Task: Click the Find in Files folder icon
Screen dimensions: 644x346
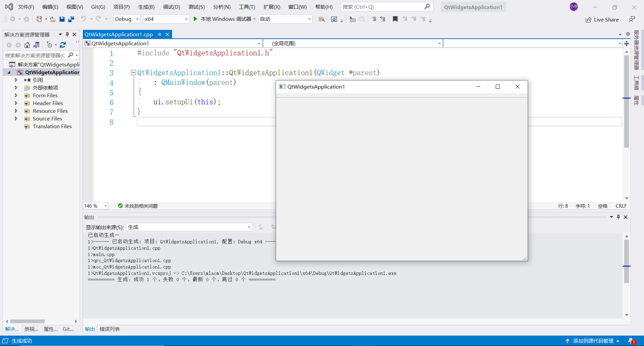Action: point(321,19)
